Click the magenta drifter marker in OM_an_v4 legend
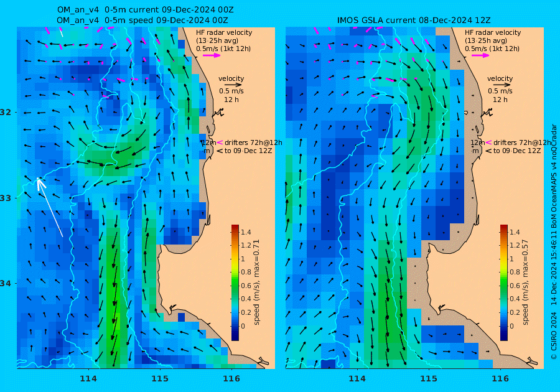The image size is (560, 392). point(220,142)
